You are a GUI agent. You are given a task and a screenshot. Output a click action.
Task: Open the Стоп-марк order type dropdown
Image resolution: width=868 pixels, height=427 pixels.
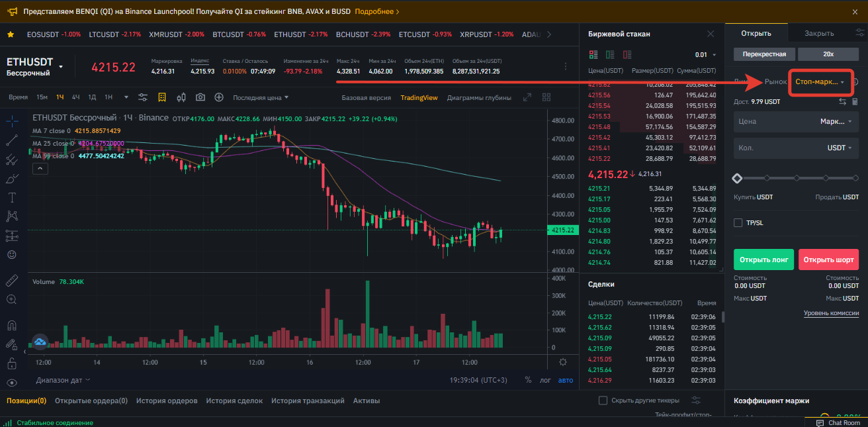click(x=820, y=81)
